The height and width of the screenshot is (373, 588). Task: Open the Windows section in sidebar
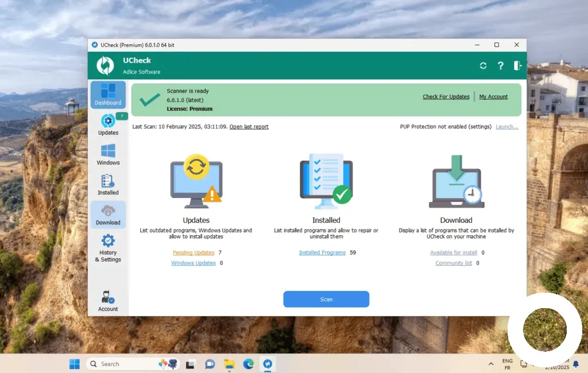(108, 154)
